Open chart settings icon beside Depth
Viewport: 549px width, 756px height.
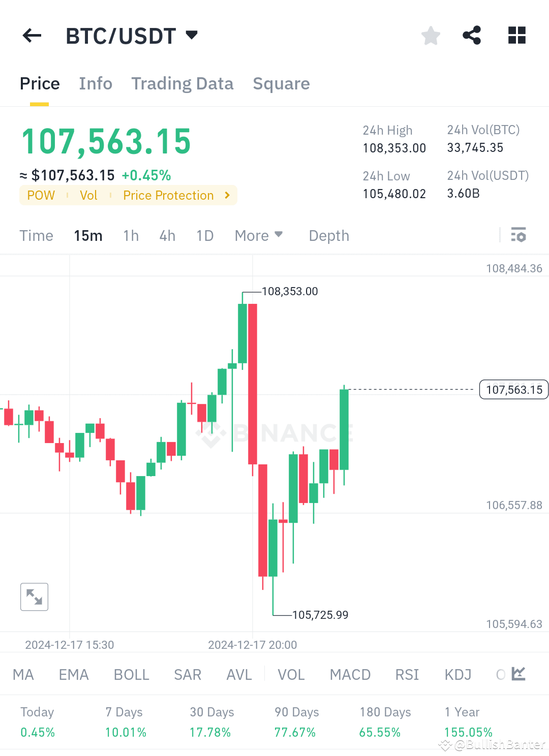tap(519, 235)
